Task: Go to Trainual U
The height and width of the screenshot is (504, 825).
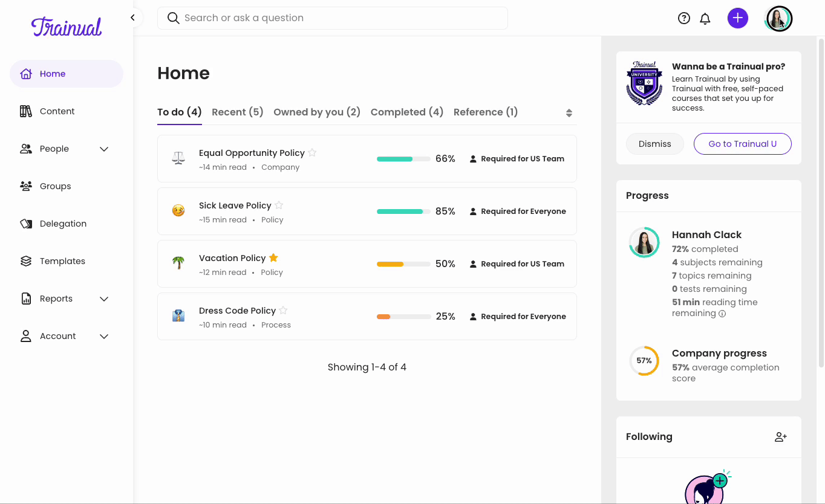Action: [742, 144]
